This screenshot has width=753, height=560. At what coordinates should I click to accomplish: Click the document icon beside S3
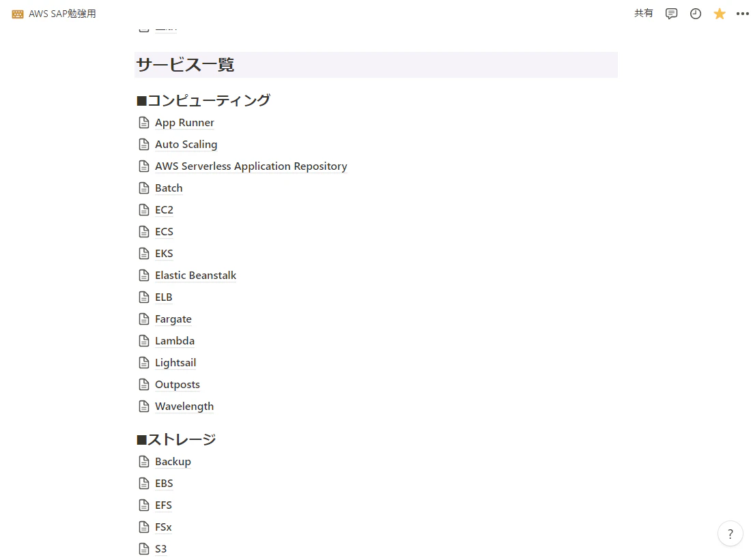click(144, 549)
